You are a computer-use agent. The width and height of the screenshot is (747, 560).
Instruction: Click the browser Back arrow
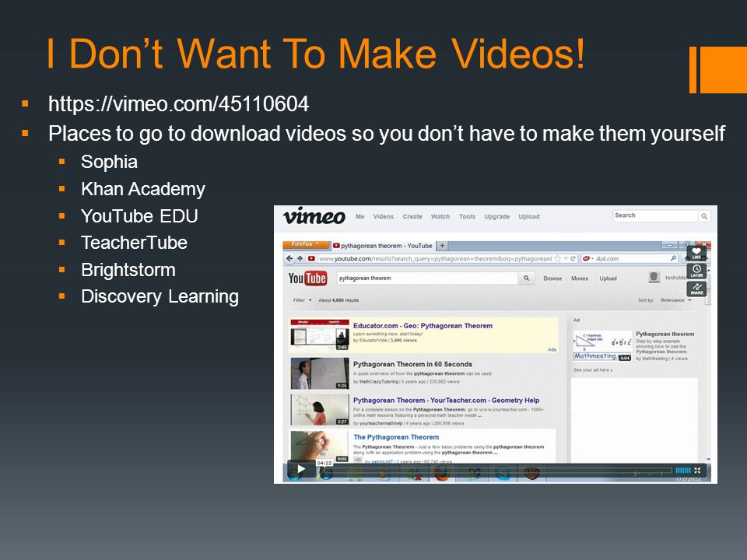pyautogui.click(x=289, y=258)
